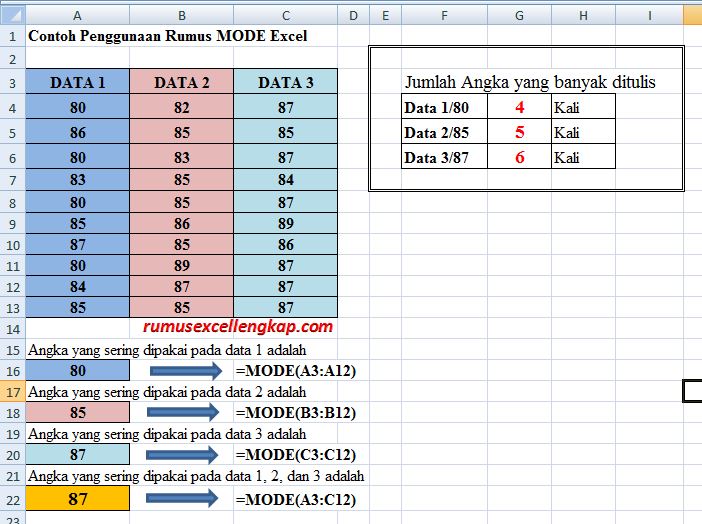Image resolution: width=702 pixels, height=524 pixels.
Task: Select column H header
Action: click(x=583, y=16)
